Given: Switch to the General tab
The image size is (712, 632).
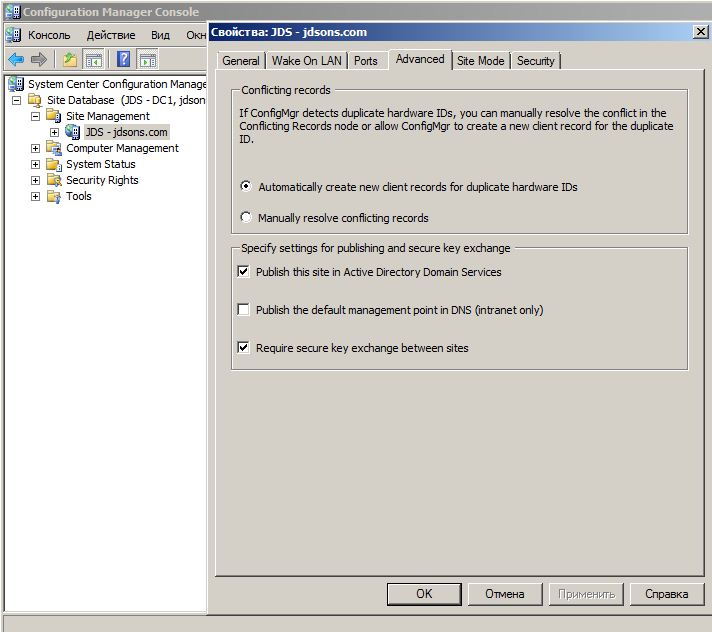Looking at the screenshot, I should [241, 61].
